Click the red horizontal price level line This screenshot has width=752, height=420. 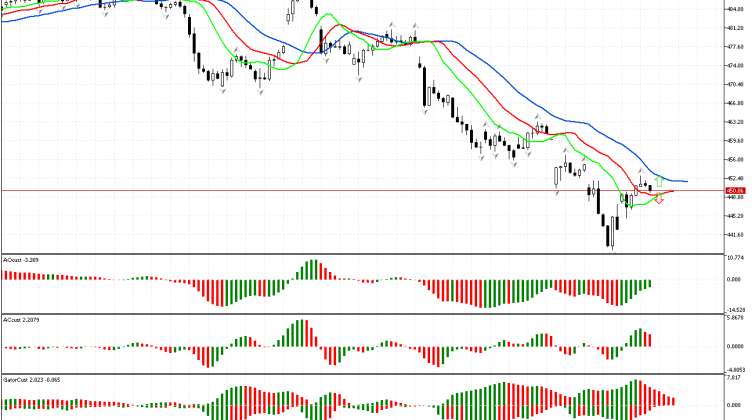coord(300,190)
